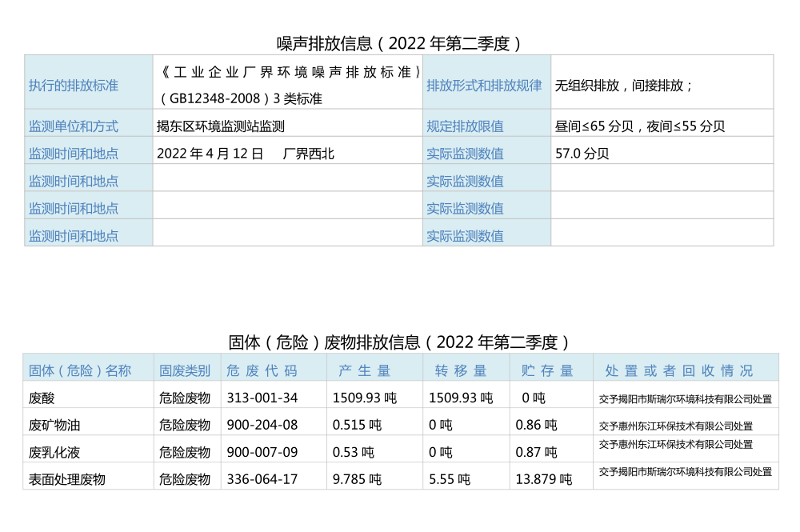Click the 表面处理废物 row name
This screenshot has width=800, height=532.
point(67,479)
